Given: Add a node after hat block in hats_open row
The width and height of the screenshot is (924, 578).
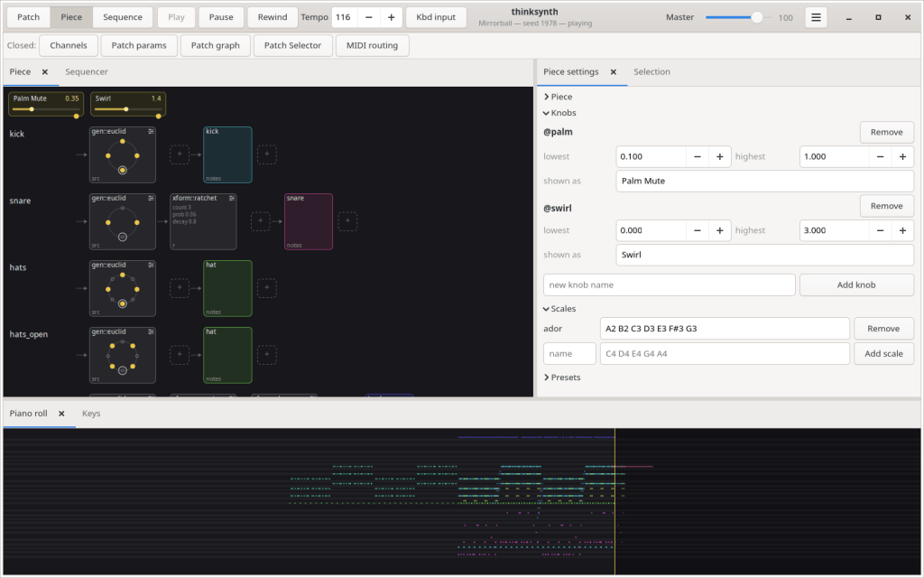Looking at the screenshot, I should [266, 354].
